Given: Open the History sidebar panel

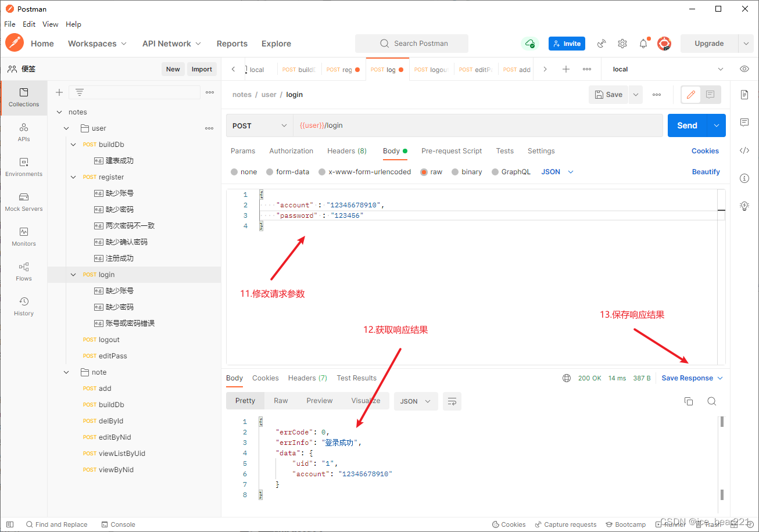Looking at the screenshot, I should 24,307.
